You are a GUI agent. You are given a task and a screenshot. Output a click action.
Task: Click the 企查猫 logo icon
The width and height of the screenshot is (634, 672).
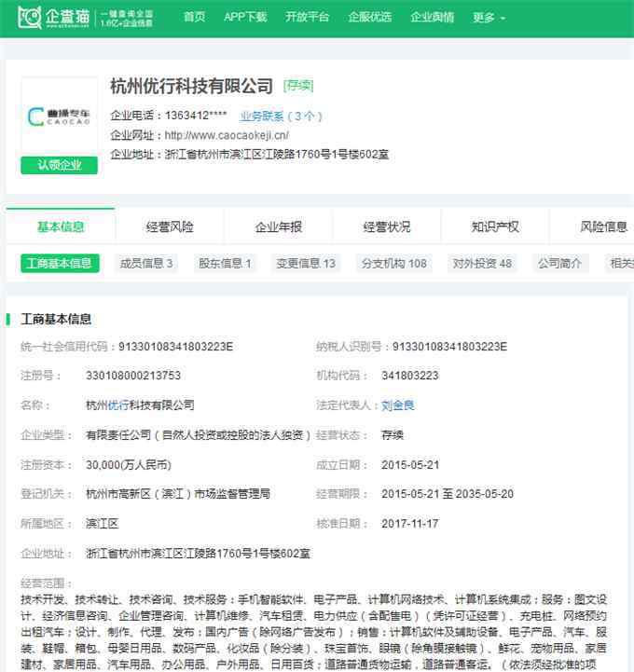pyautogui.click(x=30, y=17)
